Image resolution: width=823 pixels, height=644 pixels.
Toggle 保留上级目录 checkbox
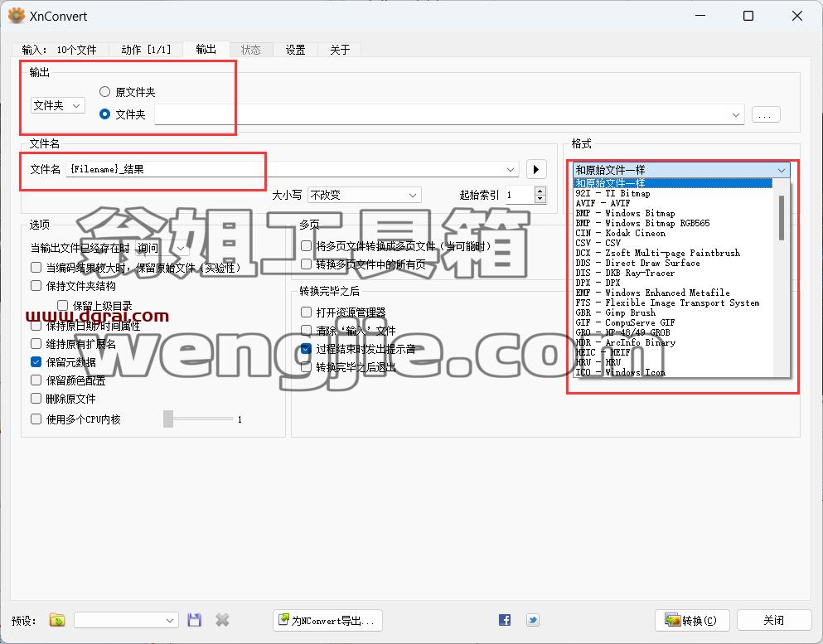[62, 305]
